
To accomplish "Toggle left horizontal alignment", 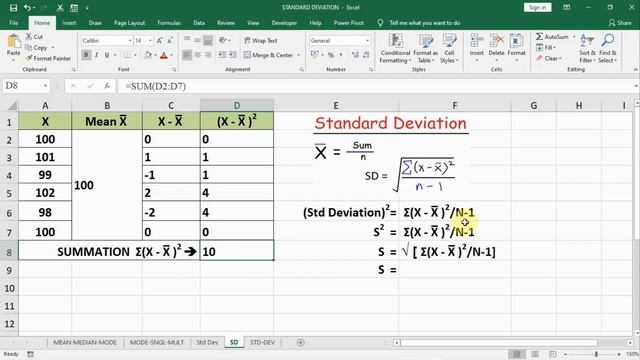I will coord(187,55).
